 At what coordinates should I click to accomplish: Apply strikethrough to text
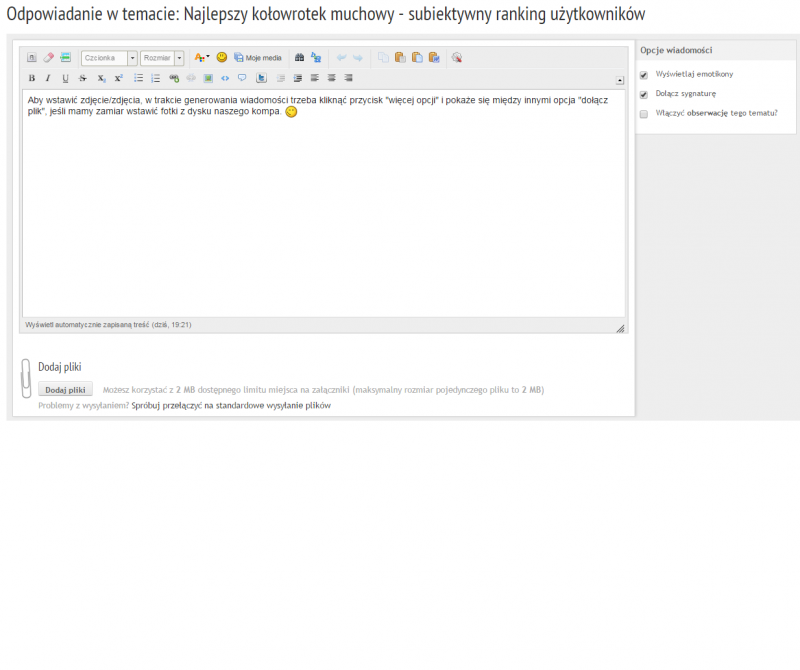pos(83,78)
